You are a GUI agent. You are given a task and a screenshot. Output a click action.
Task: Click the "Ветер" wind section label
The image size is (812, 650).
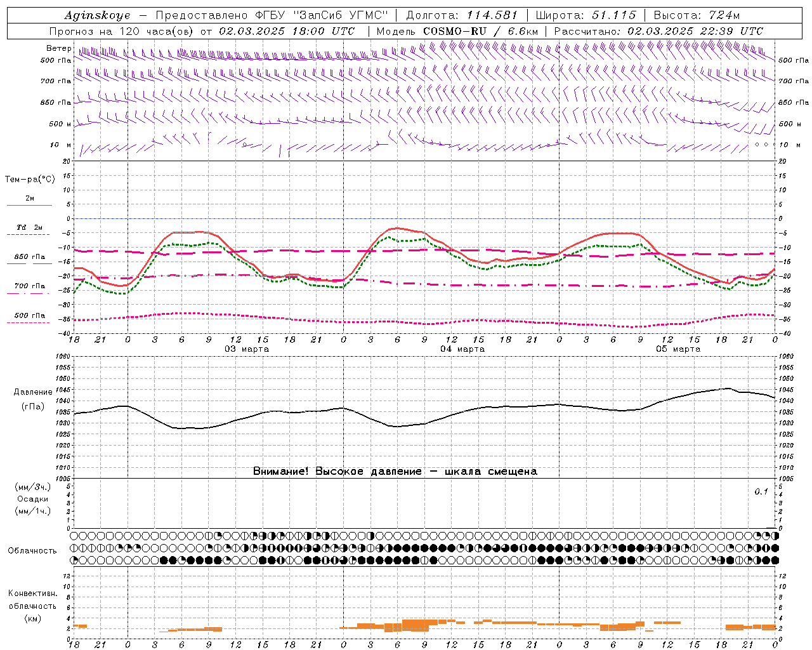(x=58, y=48)
